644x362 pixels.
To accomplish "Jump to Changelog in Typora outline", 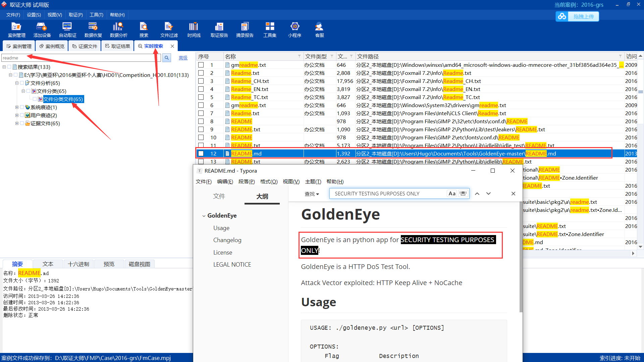I will [x=227, y=240].
